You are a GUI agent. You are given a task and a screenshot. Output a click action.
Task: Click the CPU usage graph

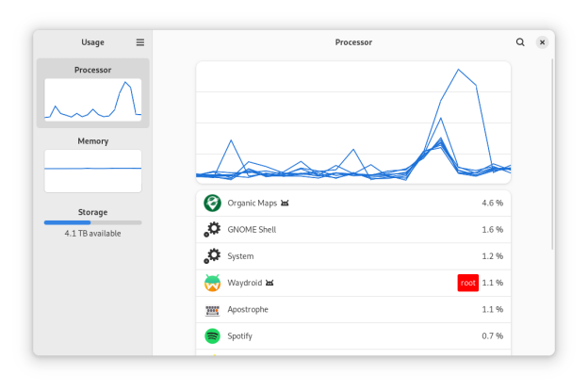click(353, 122)
